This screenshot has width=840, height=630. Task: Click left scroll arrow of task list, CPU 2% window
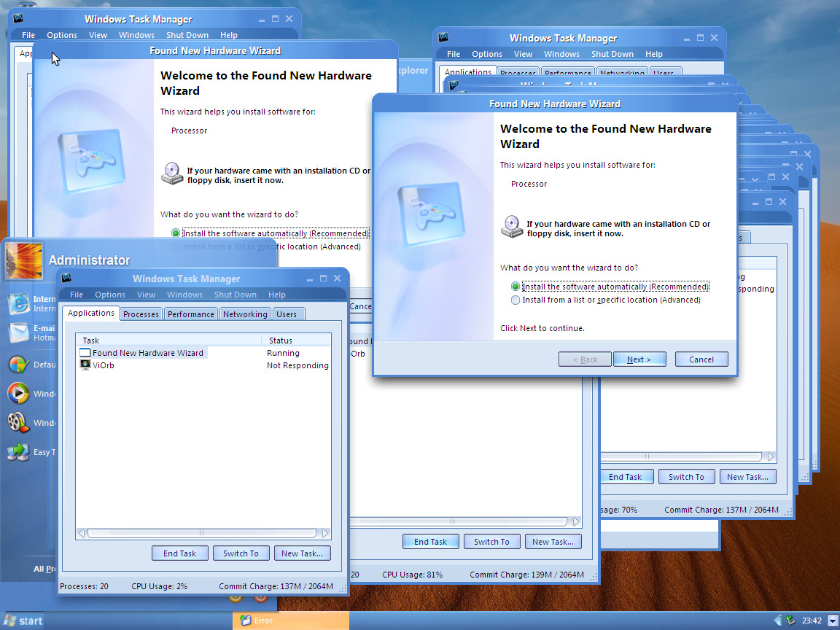[x=81, y=533]
